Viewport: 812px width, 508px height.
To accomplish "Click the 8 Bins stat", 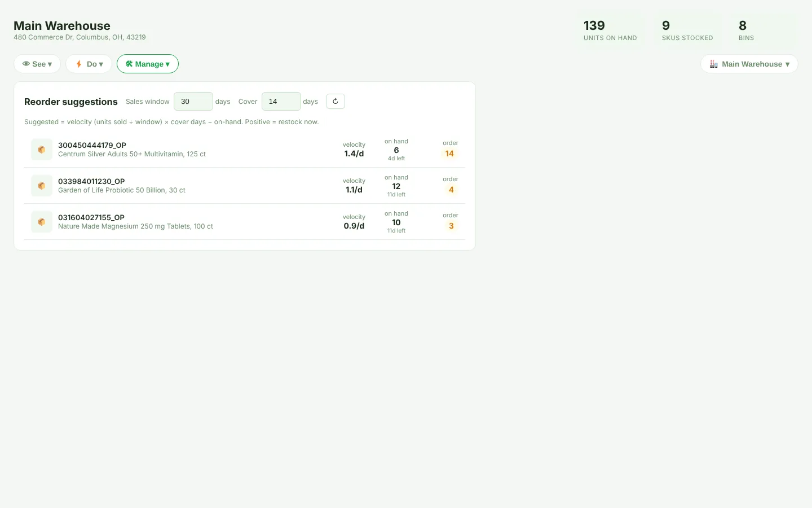I will 764,30.
